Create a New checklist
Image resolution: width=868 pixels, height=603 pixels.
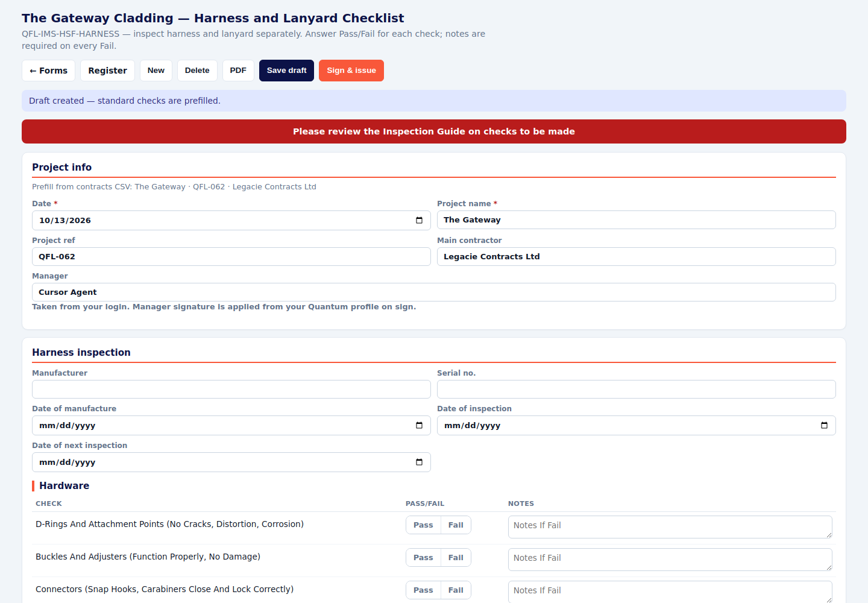click(x=156, y=71)
